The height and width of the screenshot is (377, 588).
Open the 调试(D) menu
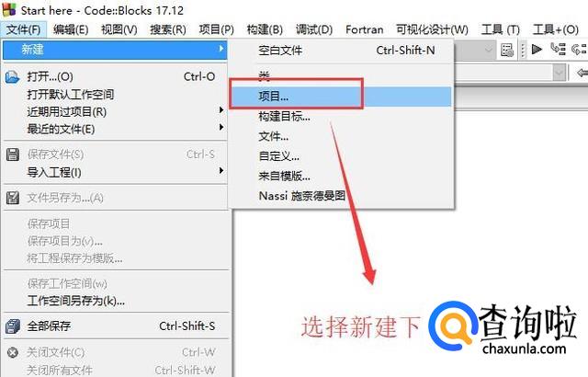point(314,29)
